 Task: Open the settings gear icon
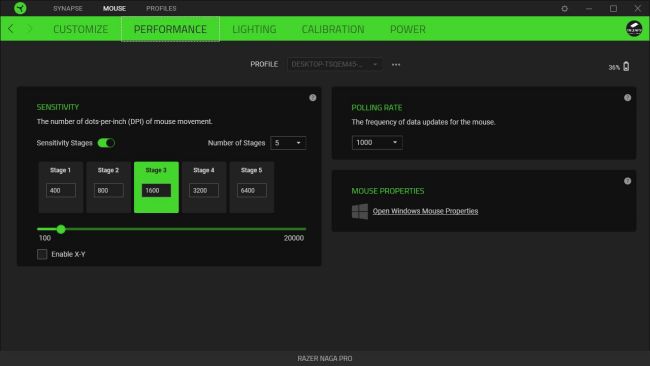coord(564,8)
